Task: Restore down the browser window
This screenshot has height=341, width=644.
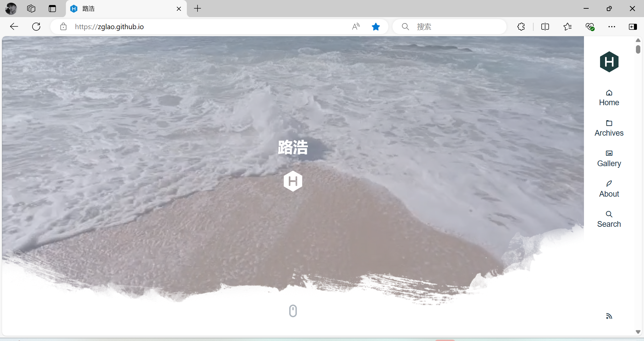Action: coord(609,9)
